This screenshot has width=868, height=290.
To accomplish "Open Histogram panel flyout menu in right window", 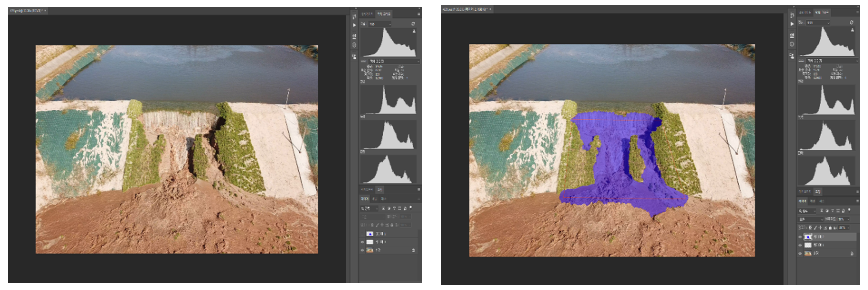I will click(x=858, y=12).
